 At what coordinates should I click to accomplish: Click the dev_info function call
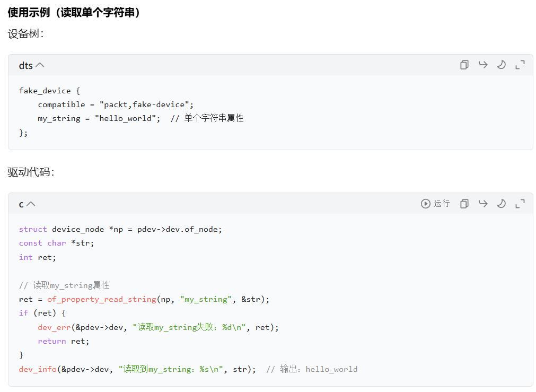[137, 369]
